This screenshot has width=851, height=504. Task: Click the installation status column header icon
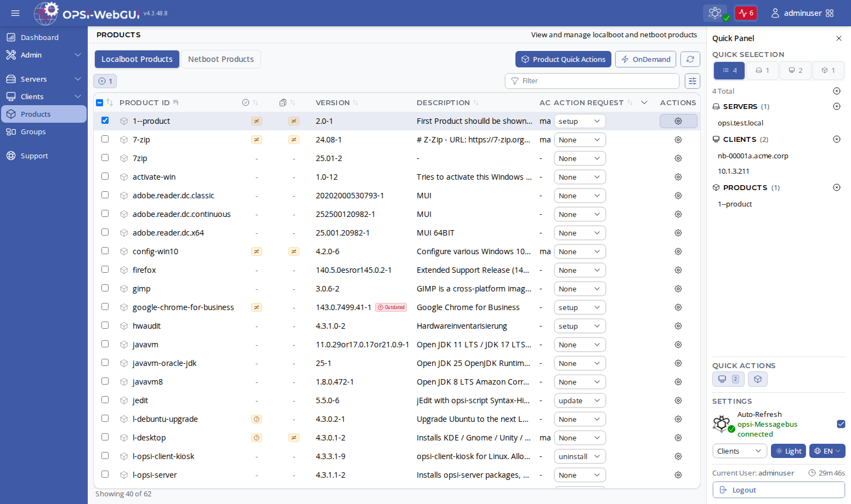tap(246, 102)
